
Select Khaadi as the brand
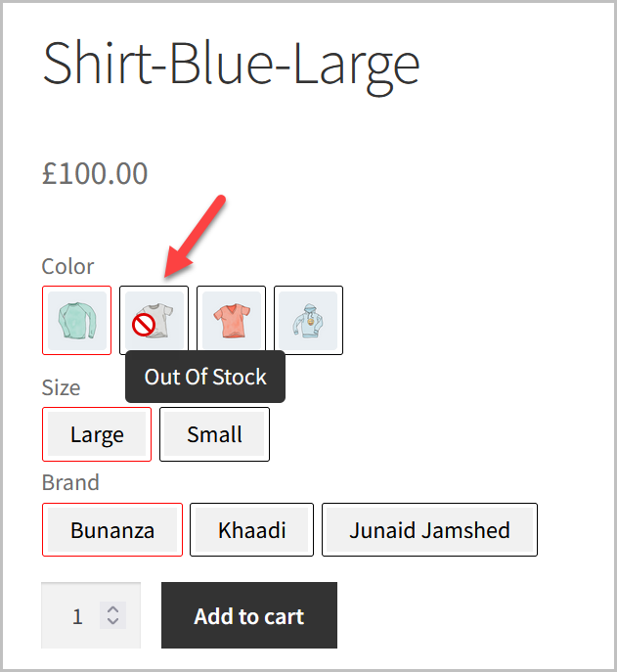[x=251, y=530]
